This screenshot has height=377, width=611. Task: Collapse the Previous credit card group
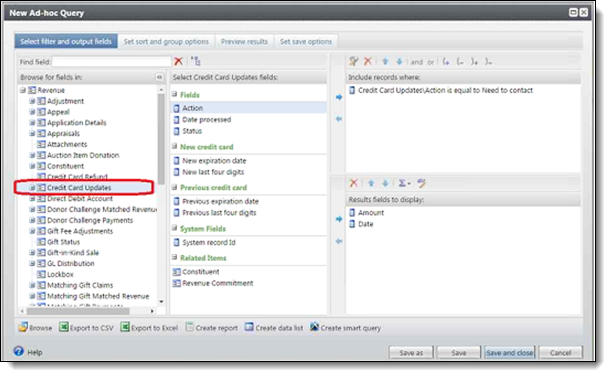[x=174, y=187]
